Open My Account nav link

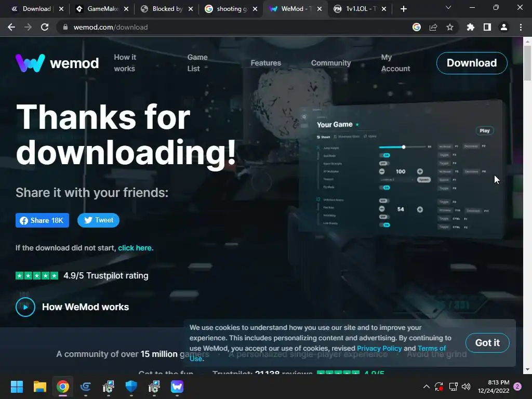coord(395,63)
